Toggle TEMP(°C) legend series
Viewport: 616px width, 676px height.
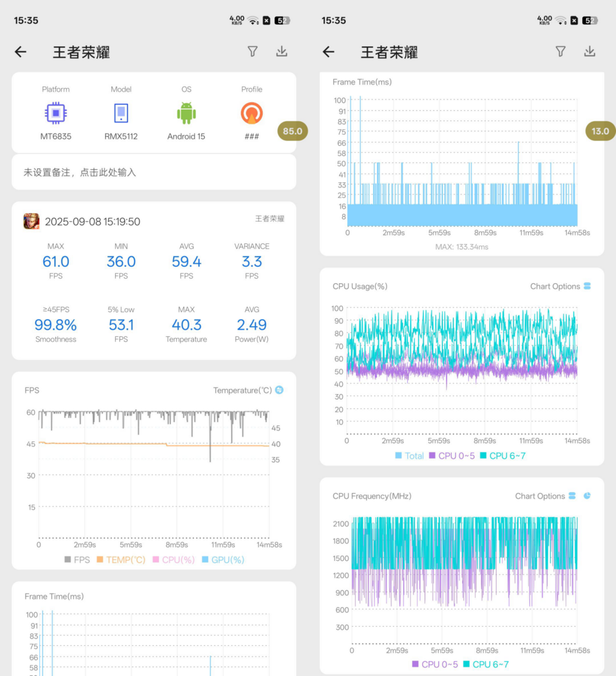[x=121, y=560]
